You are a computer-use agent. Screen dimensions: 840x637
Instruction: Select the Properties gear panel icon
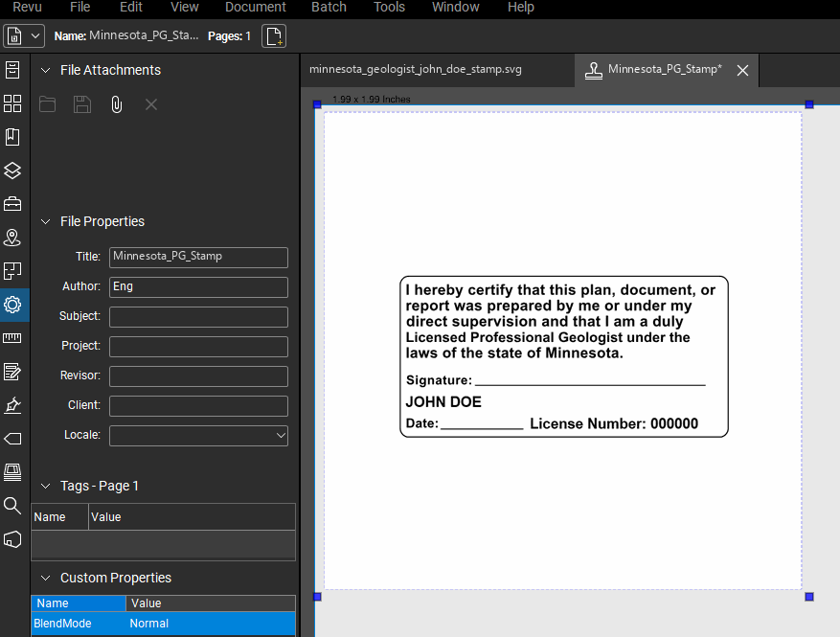[x=12, y=305]
